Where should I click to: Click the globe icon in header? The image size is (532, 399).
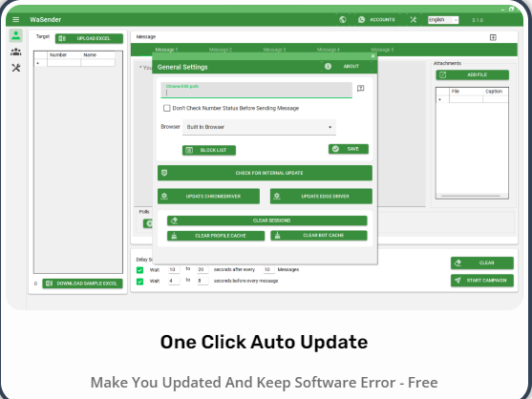[343, 20]
